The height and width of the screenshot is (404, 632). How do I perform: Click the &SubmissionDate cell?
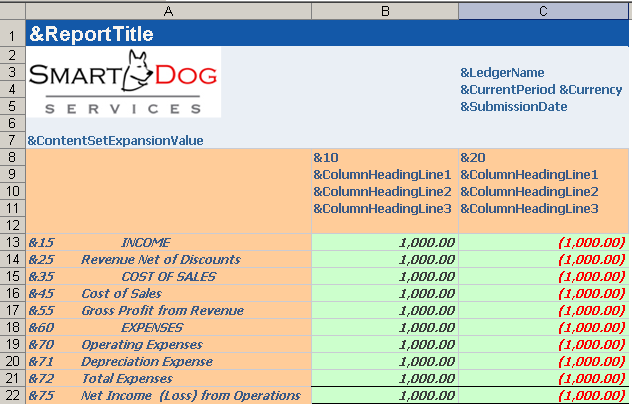coord(543,106)
